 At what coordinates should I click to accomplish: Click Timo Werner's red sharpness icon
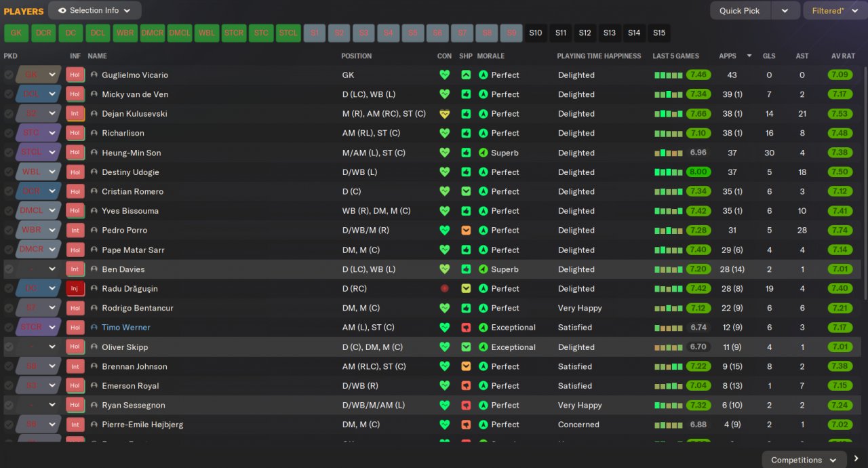(x=466, y=328)
